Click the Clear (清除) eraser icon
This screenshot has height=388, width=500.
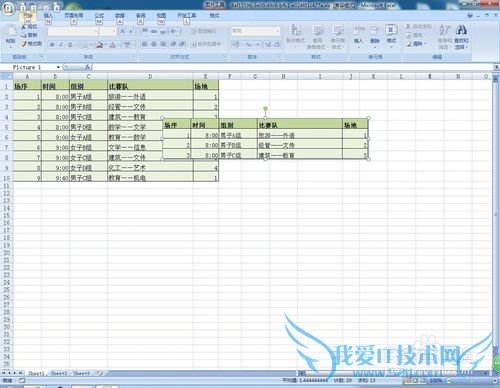pos(409,44)
